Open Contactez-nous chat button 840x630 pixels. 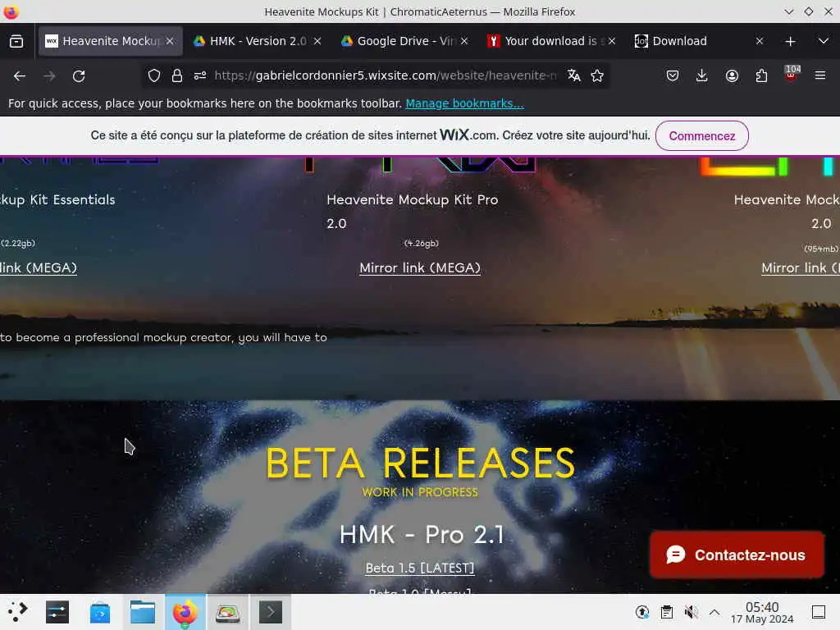[x=737, y=555]
